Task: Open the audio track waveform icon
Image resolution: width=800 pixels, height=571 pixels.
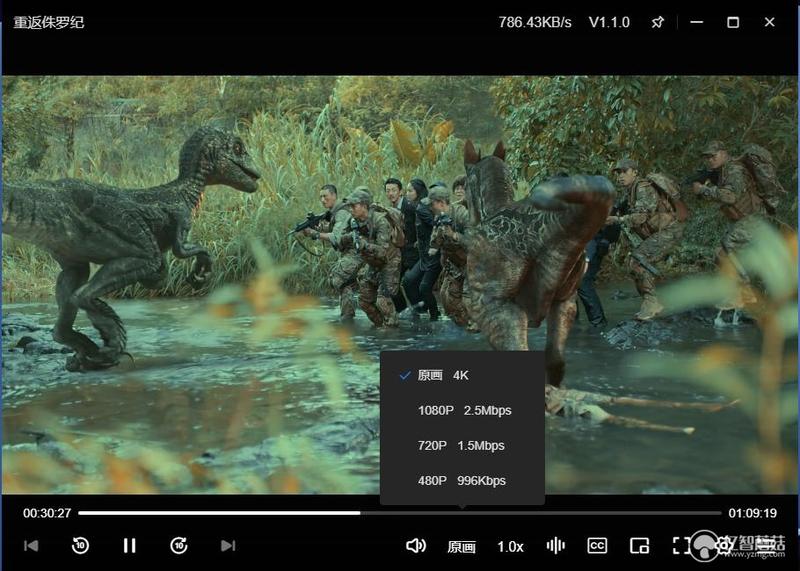Action: coord(556,546)
